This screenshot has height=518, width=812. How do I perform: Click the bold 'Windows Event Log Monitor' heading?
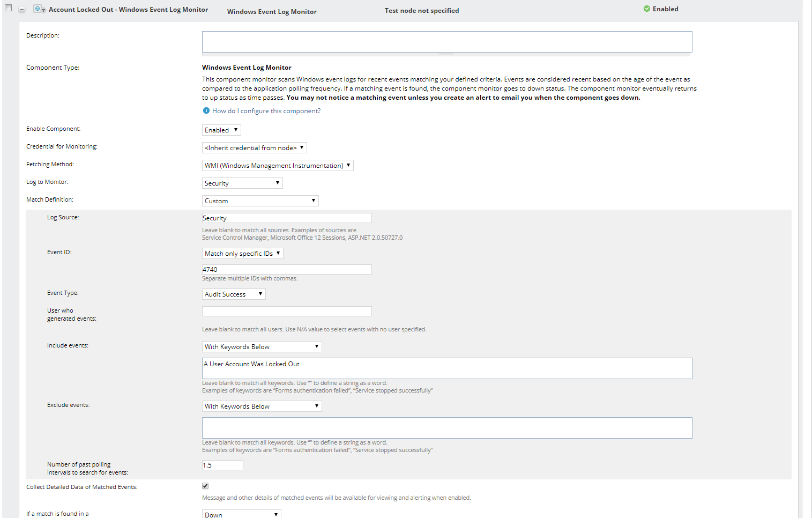coord(247,68)
